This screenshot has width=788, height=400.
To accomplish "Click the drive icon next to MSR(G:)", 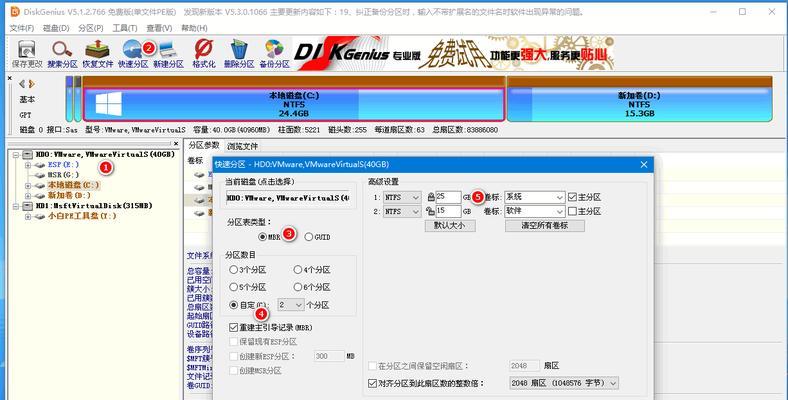I will [40, 175].
